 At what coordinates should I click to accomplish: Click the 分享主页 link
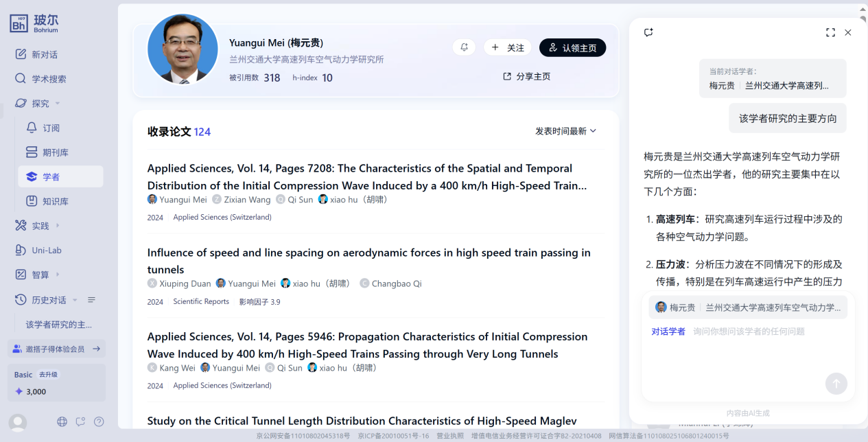coord(526,76)
